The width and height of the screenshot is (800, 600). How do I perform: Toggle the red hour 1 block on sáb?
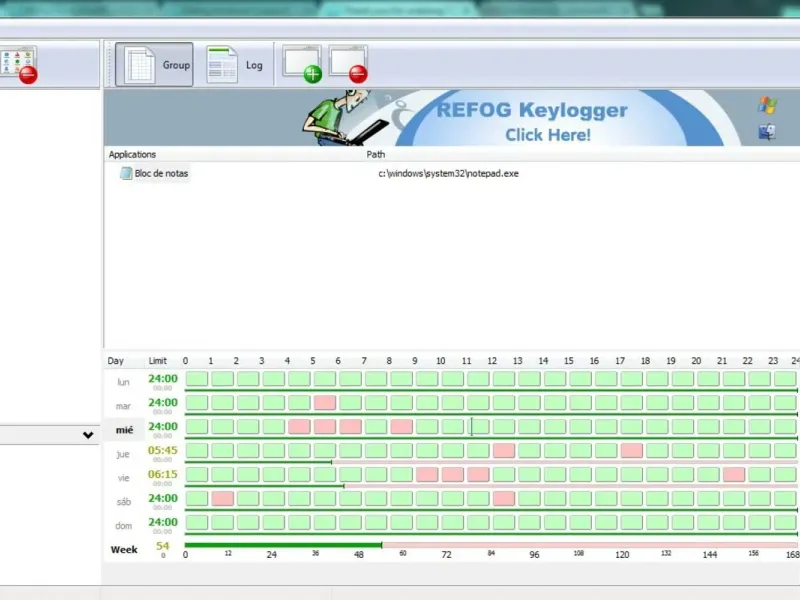pyautogui.click(x=222, y=498)
